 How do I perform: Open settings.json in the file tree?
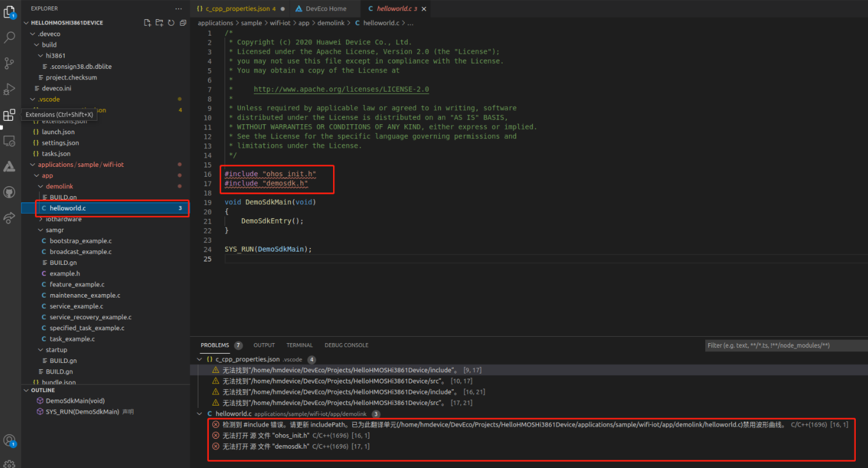[x=60, y=143]
